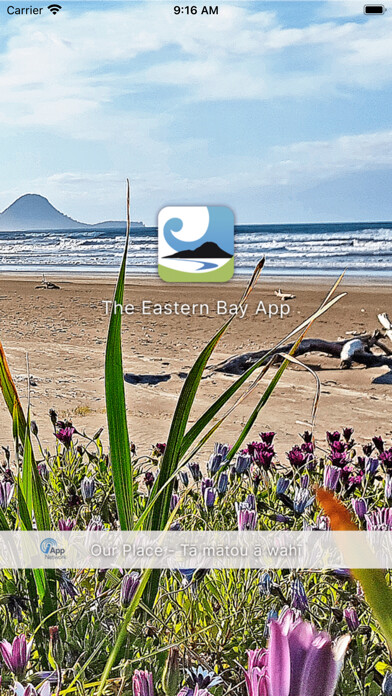This screenshot has width=392, height=696.
Task: Tap the battery icon in status bar
Action: pos(374,10)
